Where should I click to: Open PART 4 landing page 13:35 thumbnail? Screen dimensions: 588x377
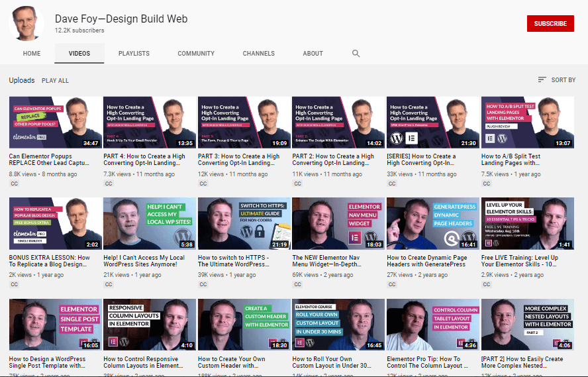coord(150,123)
